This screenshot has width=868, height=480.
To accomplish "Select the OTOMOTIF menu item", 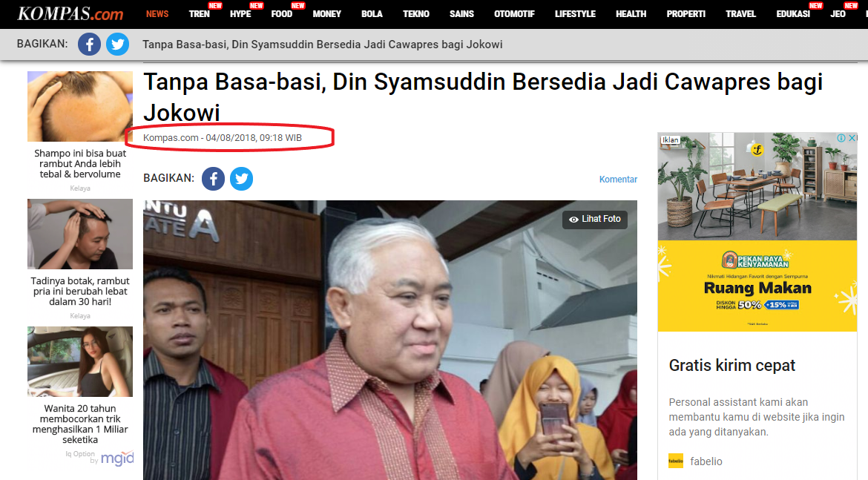I will pyautogui.click(x=514, y=14).
